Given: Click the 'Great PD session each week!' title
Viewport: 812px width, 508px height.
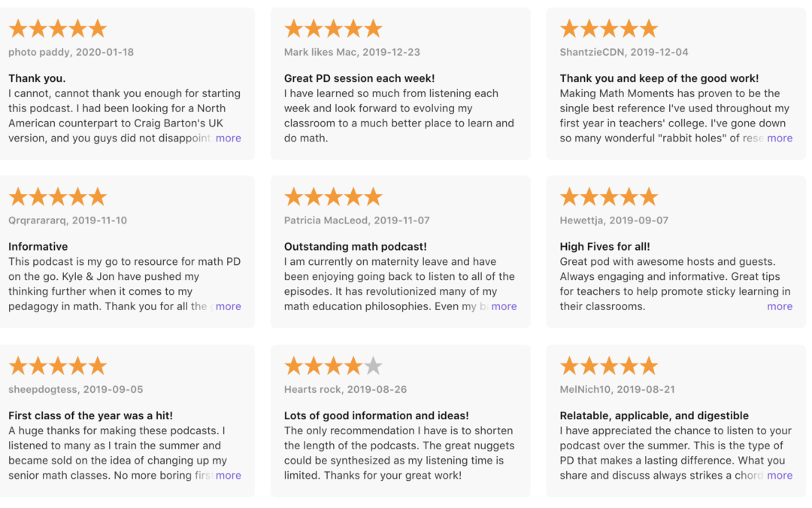Looking at the screenshot, I should (359, 78).
